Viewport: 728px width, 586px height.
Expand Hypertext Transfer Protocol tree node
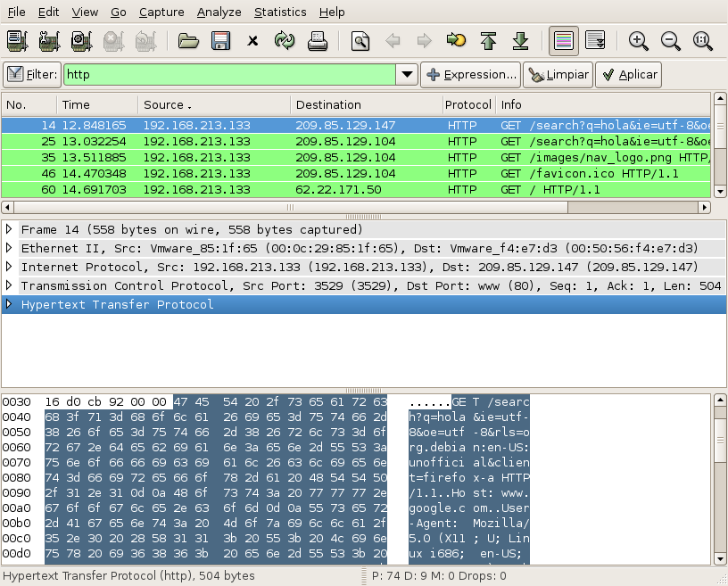tap(8, 304)
